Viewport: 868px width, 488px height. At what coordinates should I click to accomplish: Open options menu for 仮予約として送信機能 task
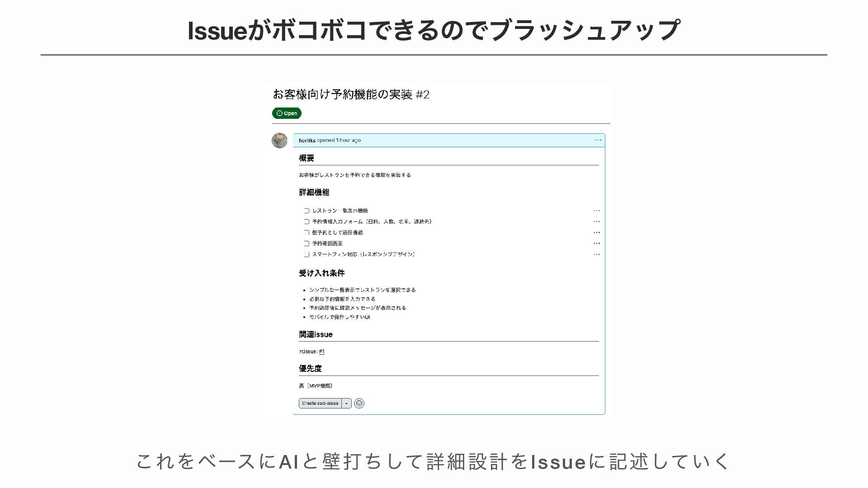click(x=596, y=232)
